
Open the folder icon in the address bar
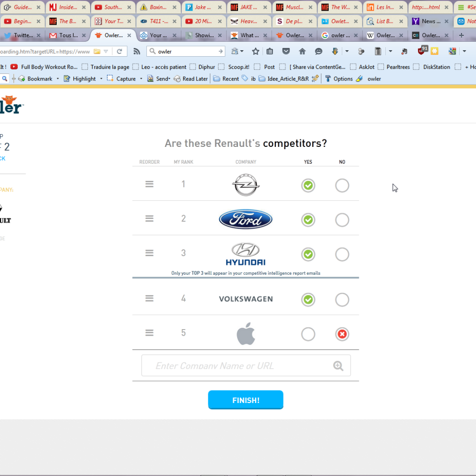[97, 51]
